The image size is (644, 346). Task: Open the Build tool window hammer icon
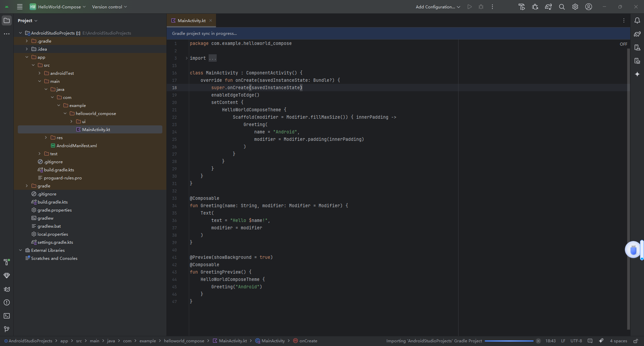(7, 262)
